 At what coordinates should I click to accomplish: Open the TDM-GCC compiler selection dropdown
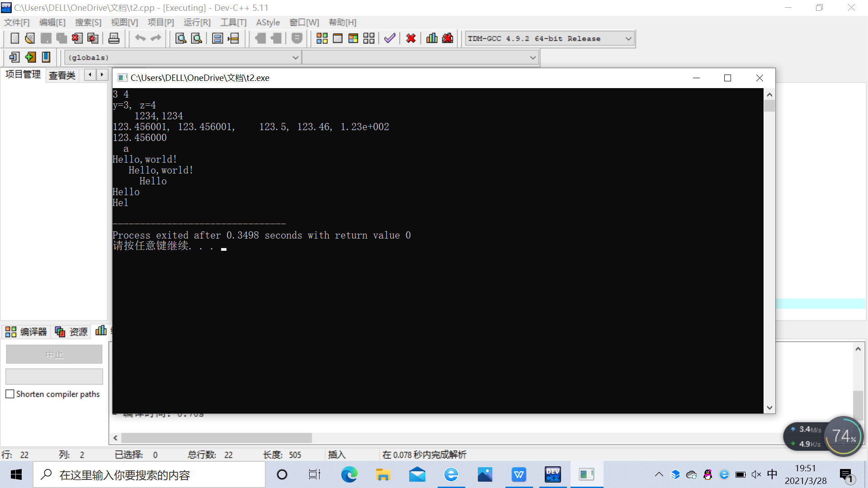pyautogui.click(x=628, y=39)
